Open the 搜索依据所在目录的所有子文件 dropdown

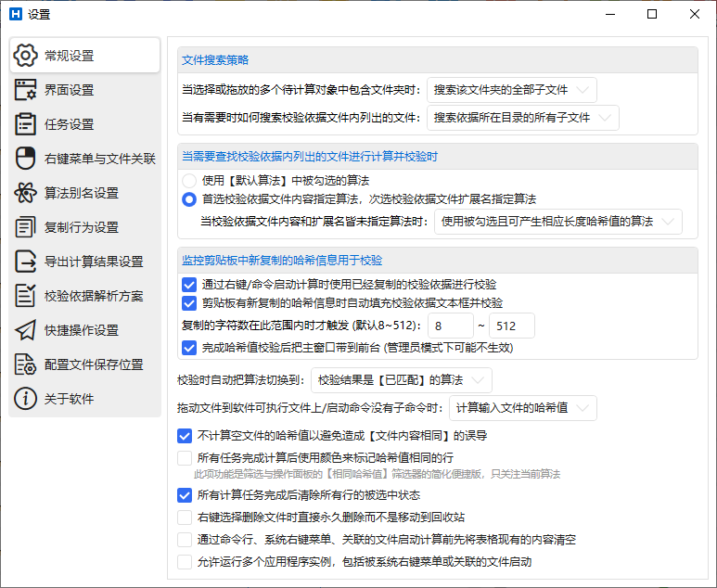522,118
